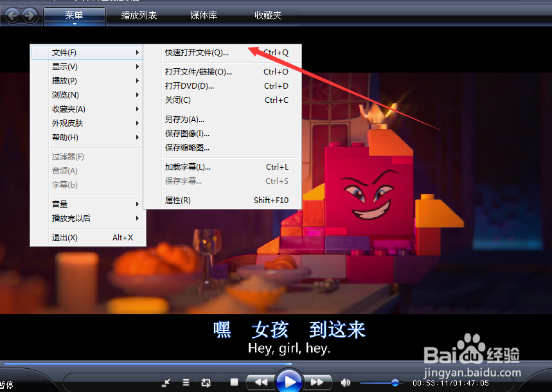The image size is (552, 392).
Task: Switch to the 媒体库 tab
Action: click(x=204, y=15)
